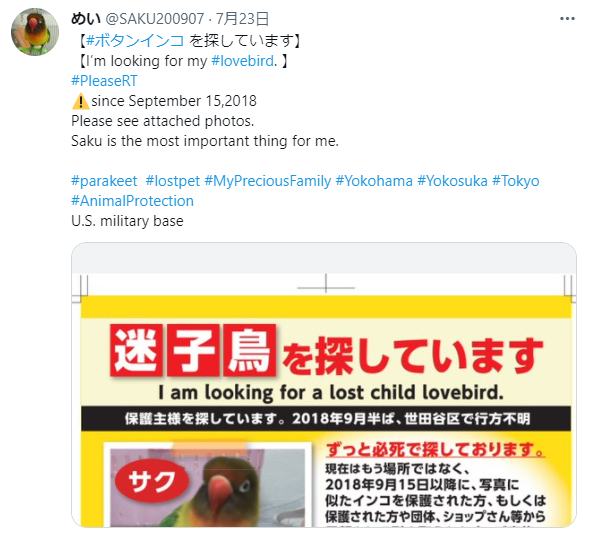This screenshot has width=593, height=537.
Task: Open the #parakeet hashtag
Action: pos(104,181)
